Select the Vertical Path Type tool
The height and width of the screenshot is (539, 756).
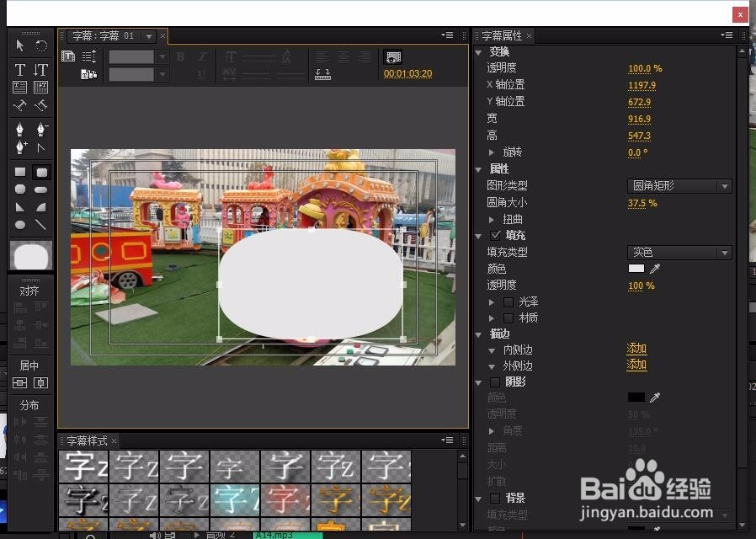pyautogui.click(x=41, y=105)
